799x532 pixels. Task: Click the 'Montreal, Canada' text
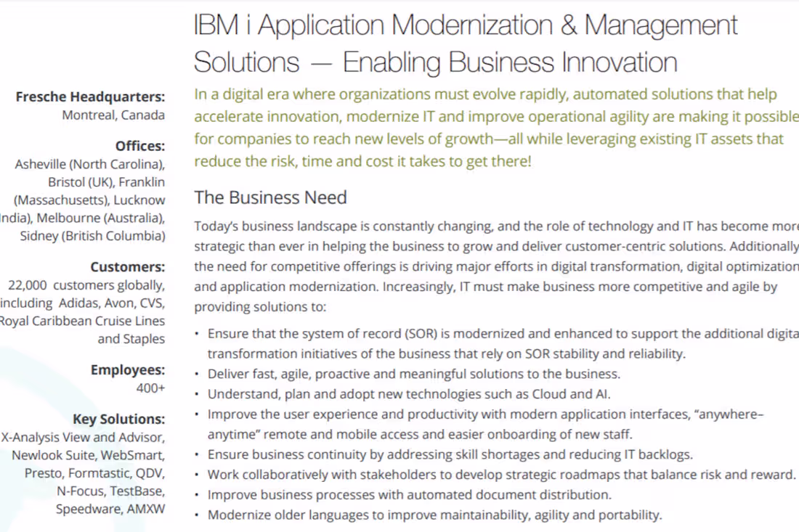point(113,115)
